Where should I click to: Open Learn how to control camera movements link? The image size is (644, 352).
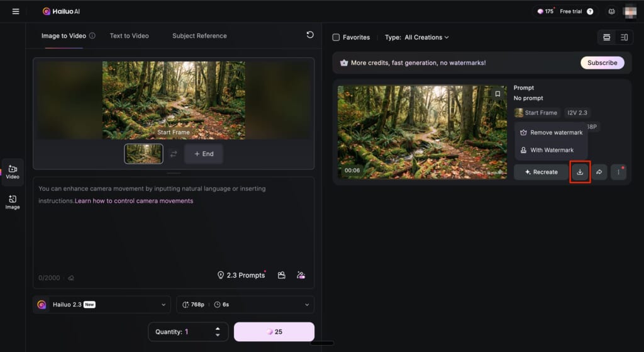pyautogui.click(x=134, y=201)
